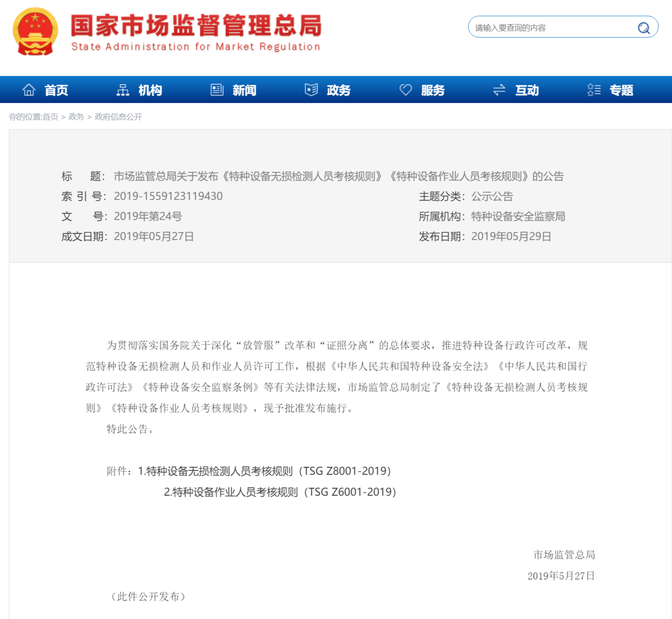
Task: Click the national emblem logo
Action: tap(35, 31)
